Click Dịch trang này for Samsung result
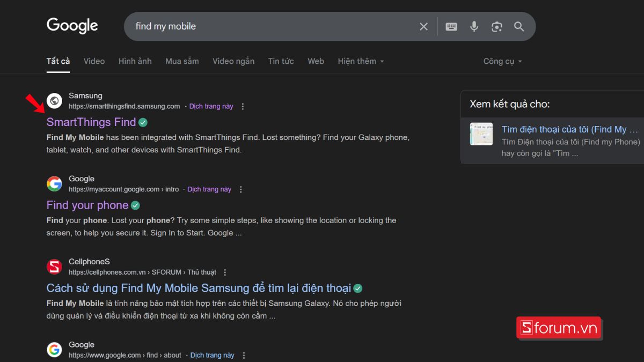 (x=211, y=106)
